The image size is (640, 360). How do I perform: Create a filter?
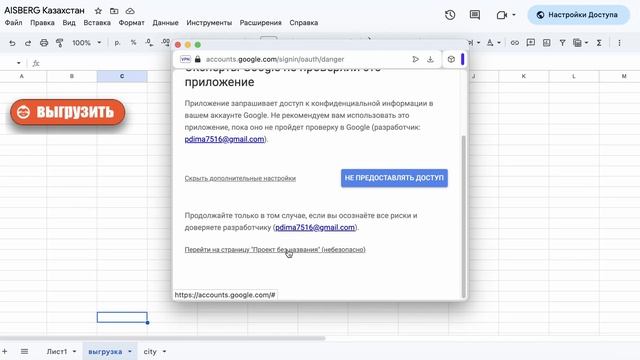click(x=562, y=42)
